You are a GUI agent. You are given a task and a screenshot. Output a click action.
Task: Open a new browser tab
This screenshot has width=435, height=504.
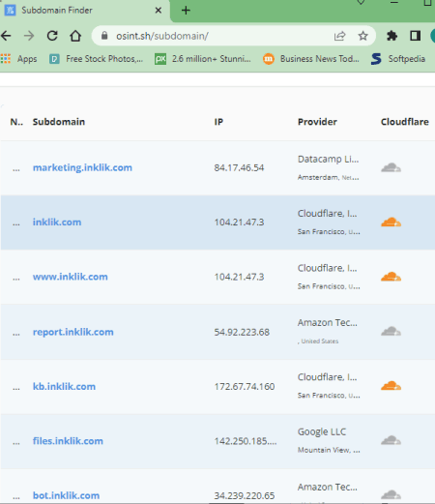(x=186, y=11)
